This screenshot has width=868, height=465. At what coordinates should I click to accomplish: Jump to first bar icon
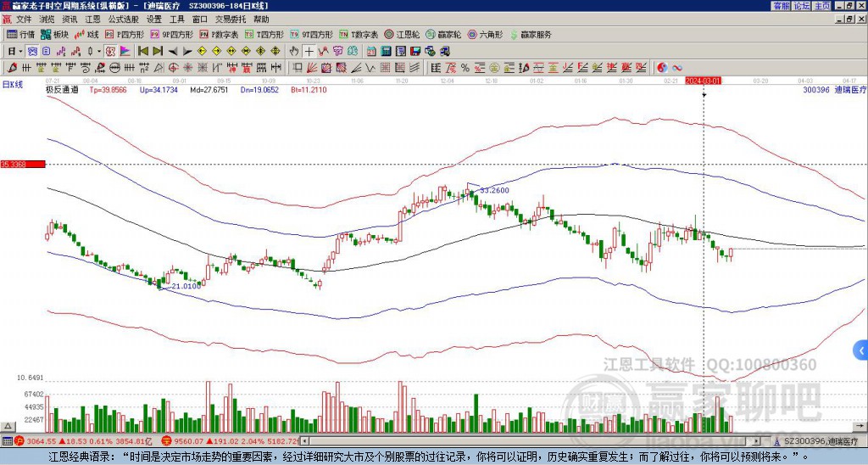coord(142,52)
